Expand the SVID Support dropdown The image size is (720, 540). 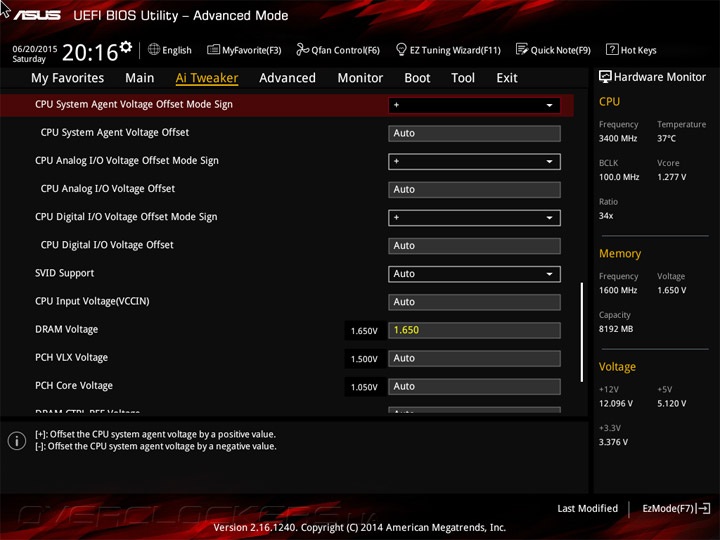[x=474, y=274]
